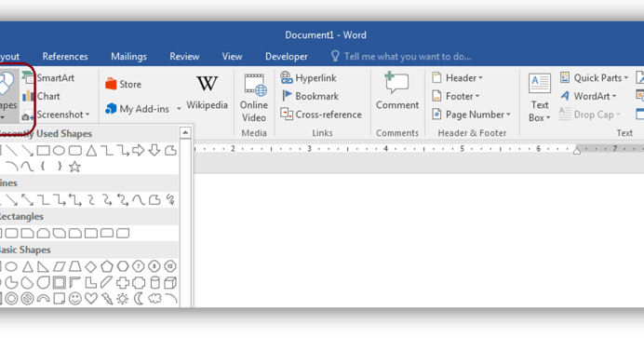
Task: Open the Header dropdown
Action: 457,77
